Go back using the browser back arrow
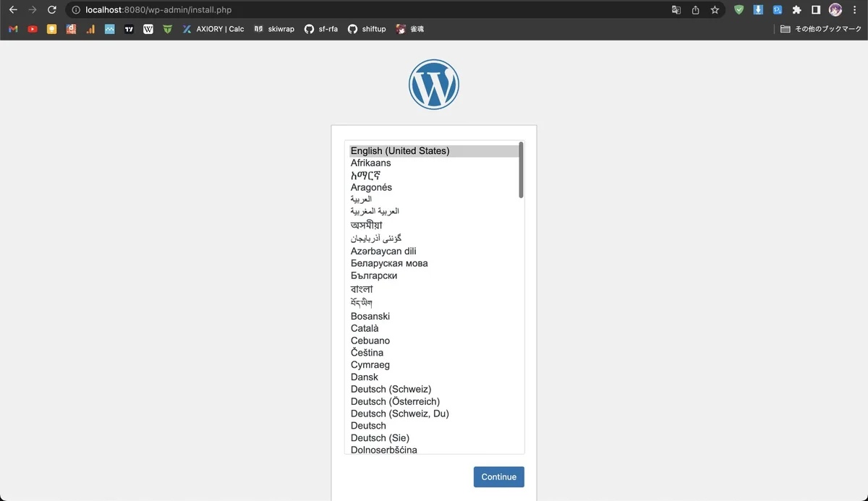The height and width of the screenshot is (501, 868). (x=13, y=10)
